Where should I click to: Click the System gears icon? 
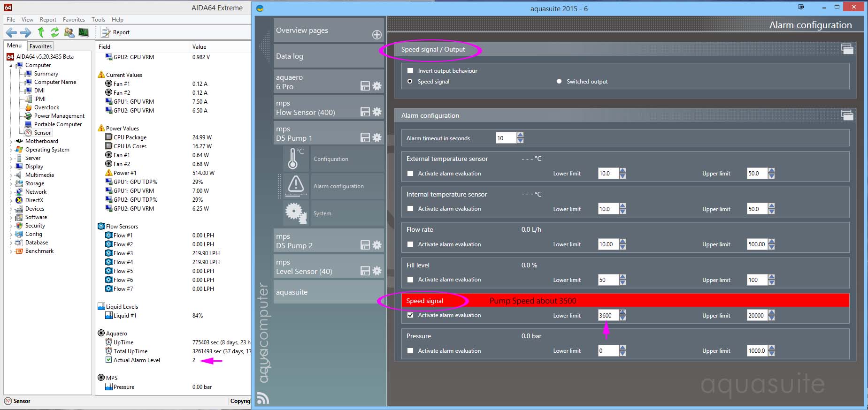coord(295,213)
